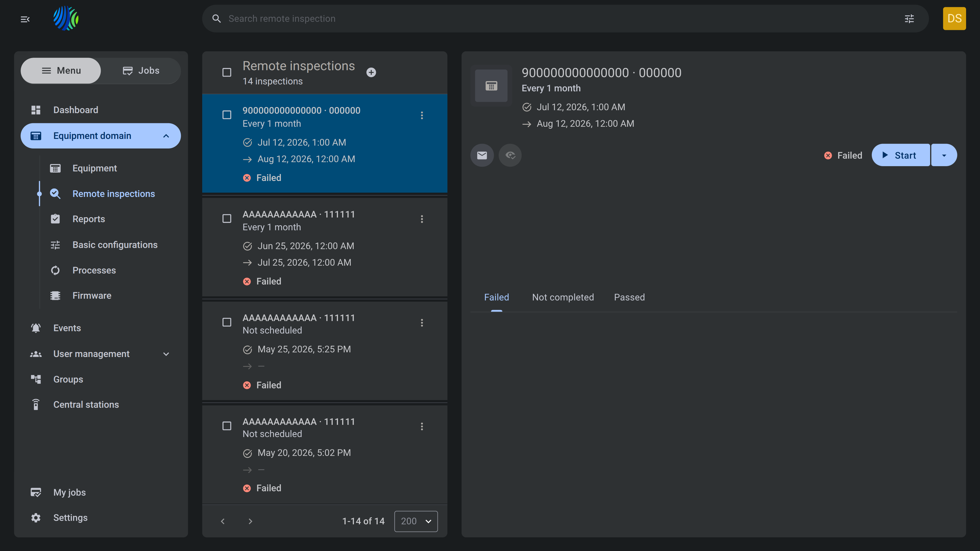The width and height of the screenshot is (980, 551).
Task: Open Central stations
Action: tap(86, 405)
